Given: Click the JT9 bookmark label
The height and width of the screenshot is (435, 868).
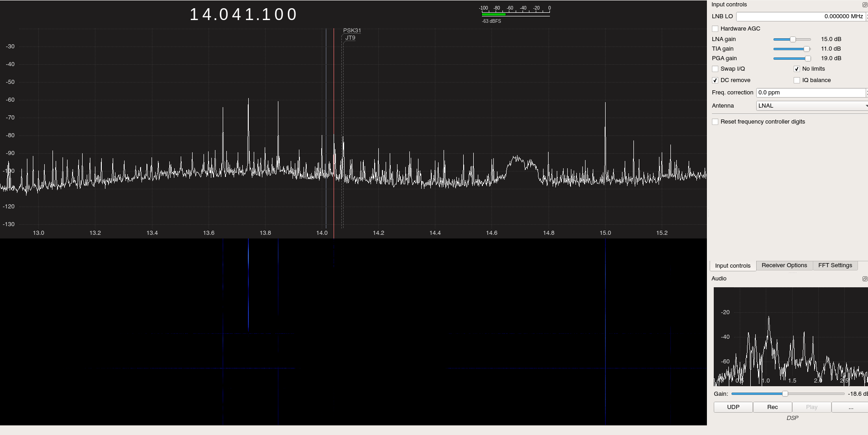Looking at the screenshot, I should [350, 38].
